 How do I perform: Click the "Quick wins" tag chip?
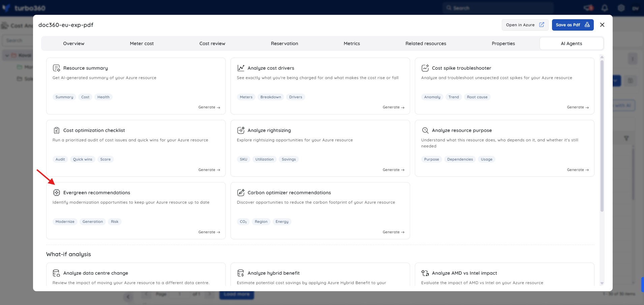pos(83,159)
